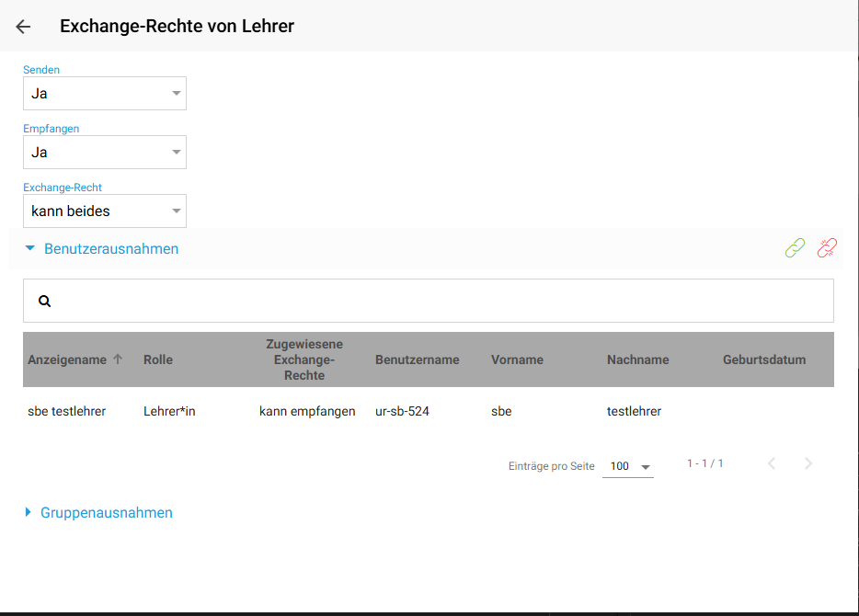Screen dimensions: 859x616
Task: Click the green link chain icon
Action: (x=795, y=248)
